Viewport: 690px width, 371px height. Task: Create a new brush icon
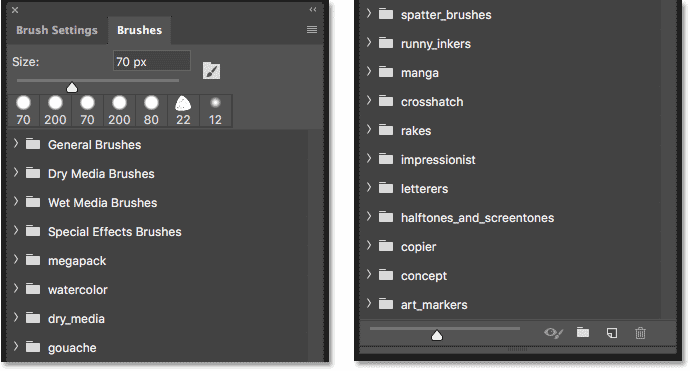[x=612, y=333]
